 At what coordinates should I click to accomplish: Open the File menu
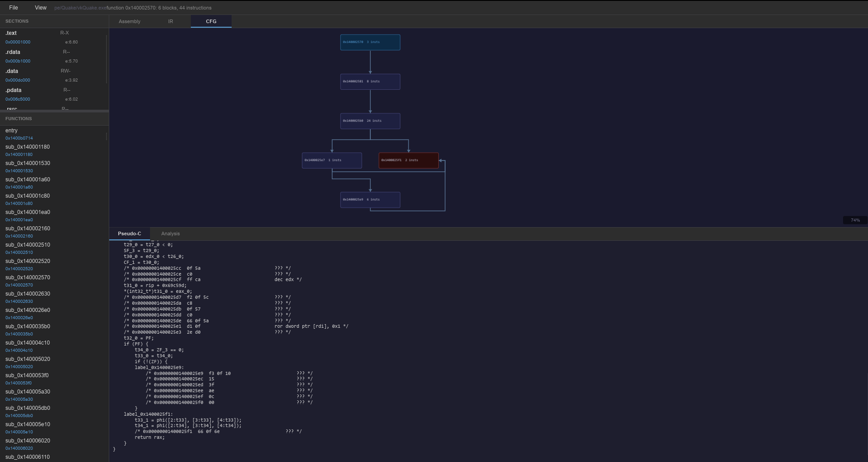tap(14, 8)
